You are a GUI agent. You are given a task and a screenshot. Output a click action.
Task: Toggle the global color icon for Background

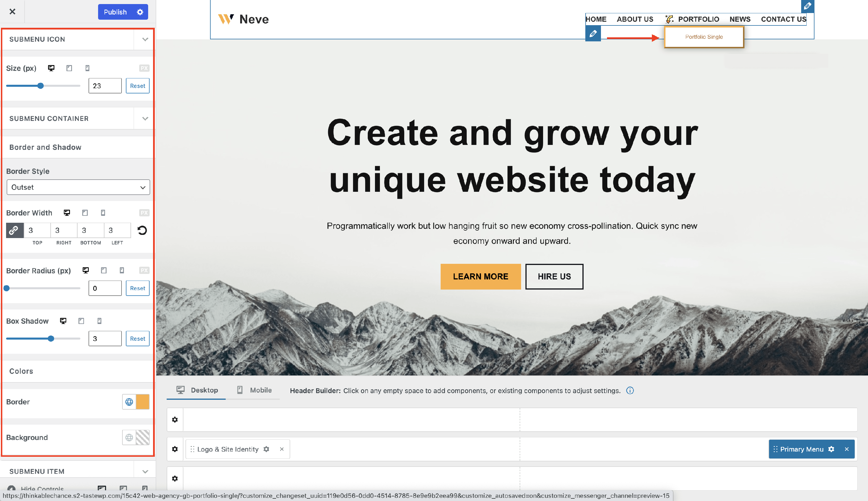click(129, 438)
